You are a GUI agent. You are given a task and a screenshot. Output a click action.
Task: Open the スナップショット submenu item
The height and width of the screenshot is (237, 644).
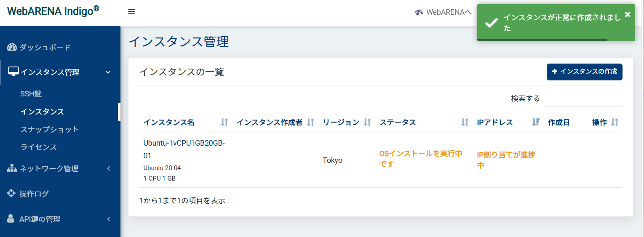[x=50, y=129]
